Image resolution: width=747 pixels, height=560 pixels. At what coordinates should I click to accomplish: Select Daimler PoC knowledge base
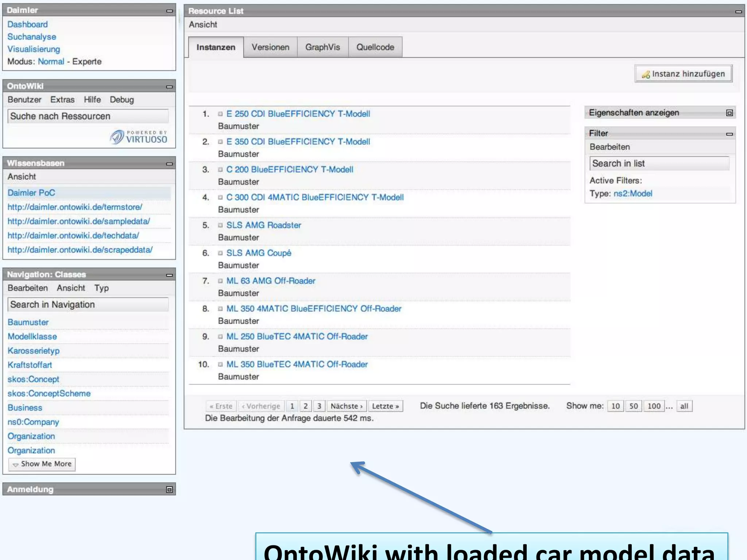click(x=31, y=193)
